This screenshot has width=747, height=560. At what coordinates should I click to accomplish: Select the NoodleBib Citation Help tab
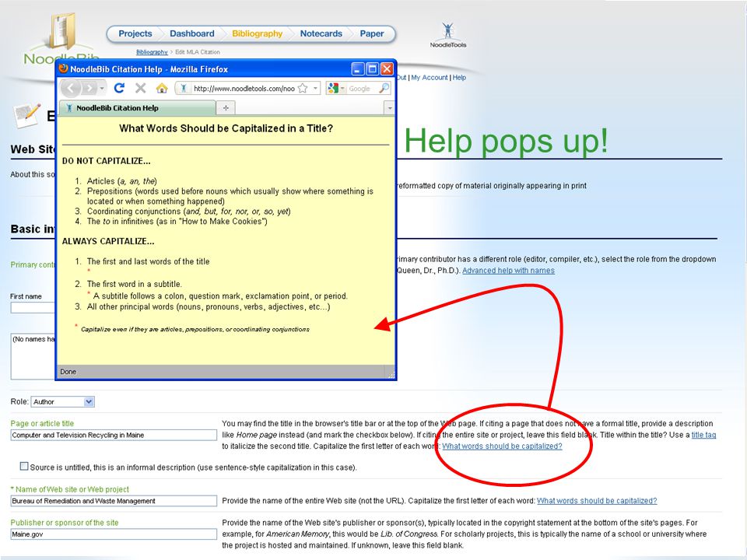click(137, 108)
